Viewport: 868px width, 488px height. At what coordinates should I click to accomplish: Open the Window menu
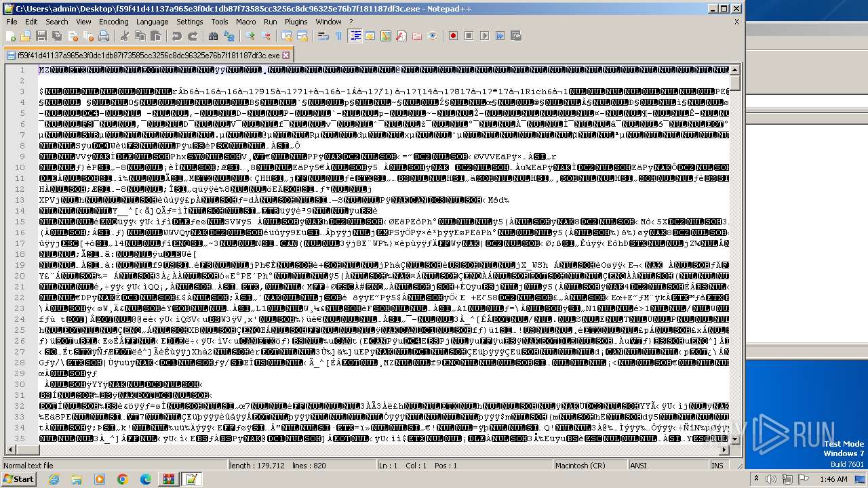tap(328, 22)
